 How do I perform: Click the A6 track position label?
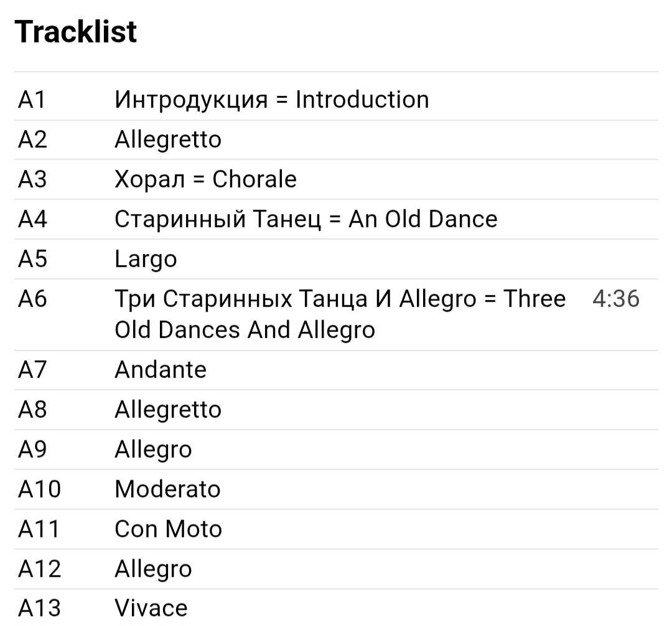tap(32, 299)
